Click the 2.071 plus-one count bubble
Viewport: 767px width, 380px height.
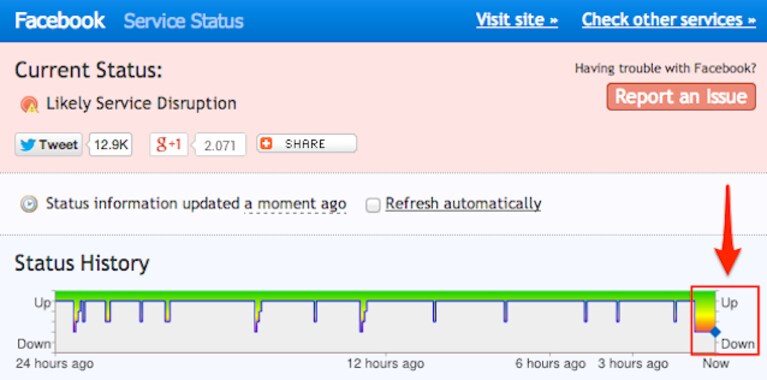tap(220, 145)
